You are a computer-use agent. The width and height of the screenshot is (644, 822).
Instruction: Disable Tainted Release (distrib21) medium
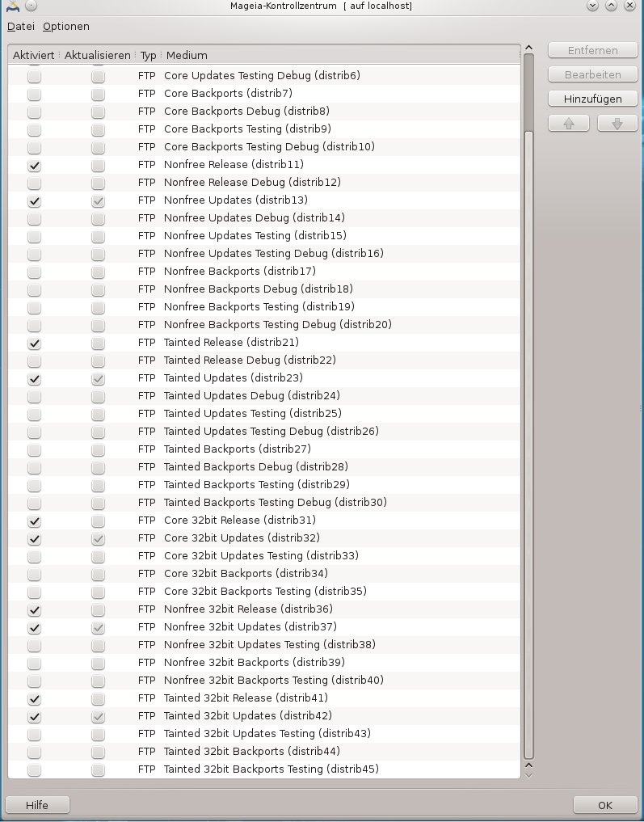tap(35, 343)
